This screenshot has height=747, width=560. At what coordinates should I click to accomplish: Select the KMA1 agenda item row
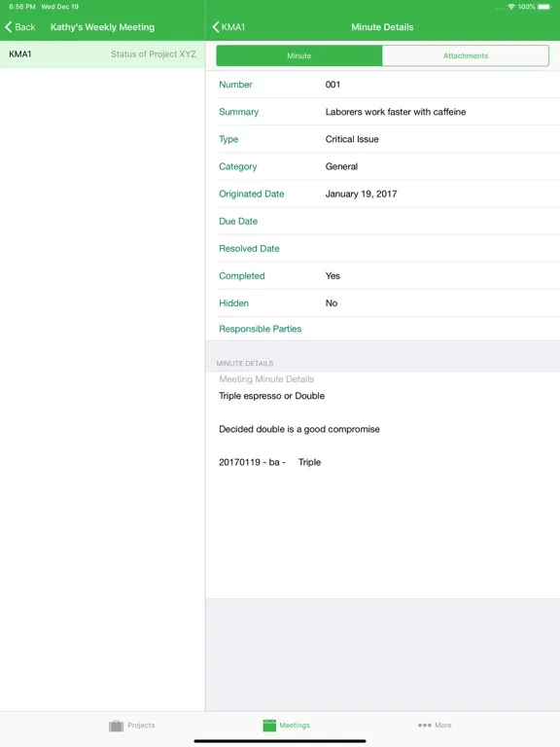102,53
